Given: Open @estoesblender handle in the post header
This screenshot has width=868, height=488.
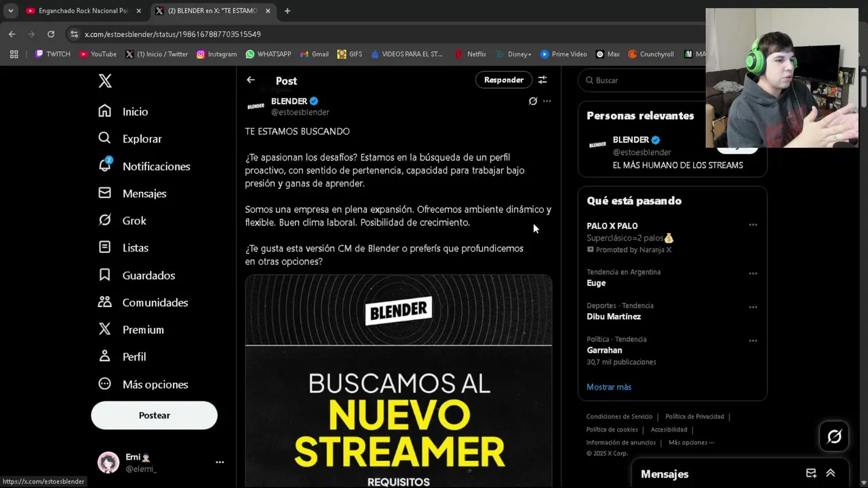Looking at the screenshot, I should [x=300, y=113].
